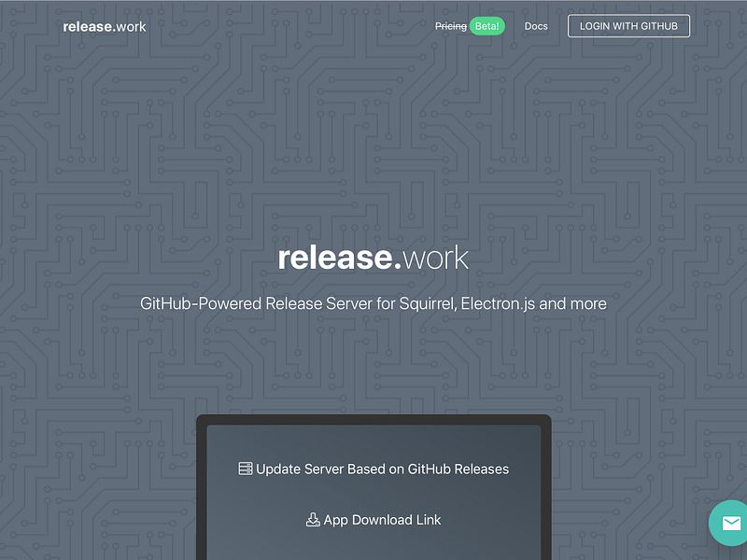Open the struck-through Pricing link
747x560 pixels.
(x=451, y=26)
